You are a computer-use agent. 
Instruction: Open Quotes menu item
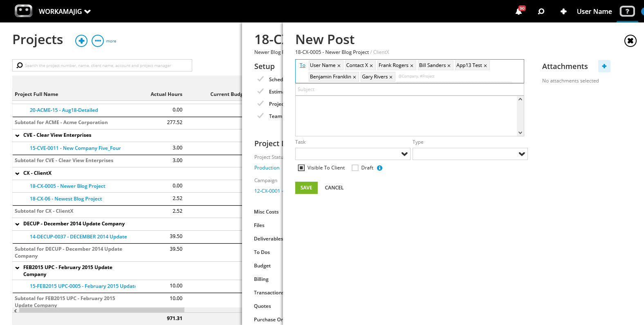263,306
